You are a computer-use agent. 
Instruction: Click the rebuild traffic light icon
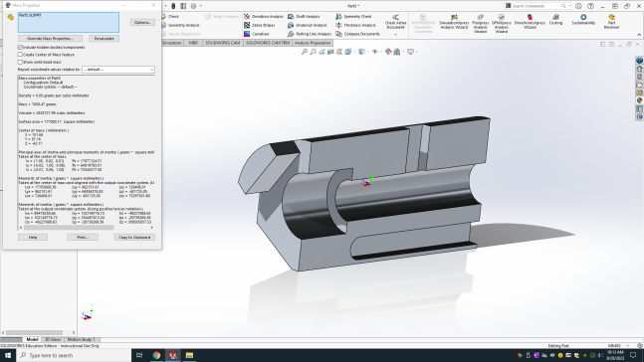(173, 6)
